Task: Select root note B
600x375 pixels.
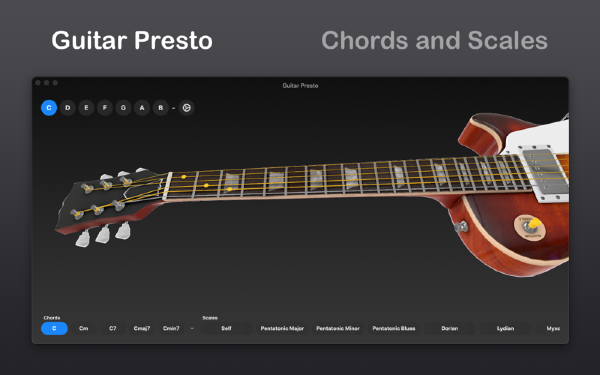Action: pos(161,108)
